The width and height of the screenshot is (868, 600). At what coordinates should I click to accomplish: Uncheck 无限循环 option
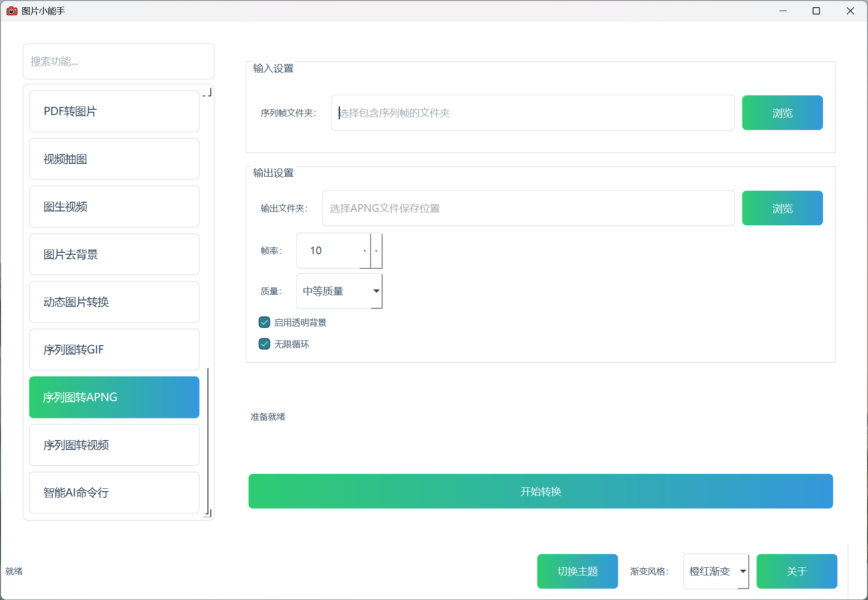point(264,344)
